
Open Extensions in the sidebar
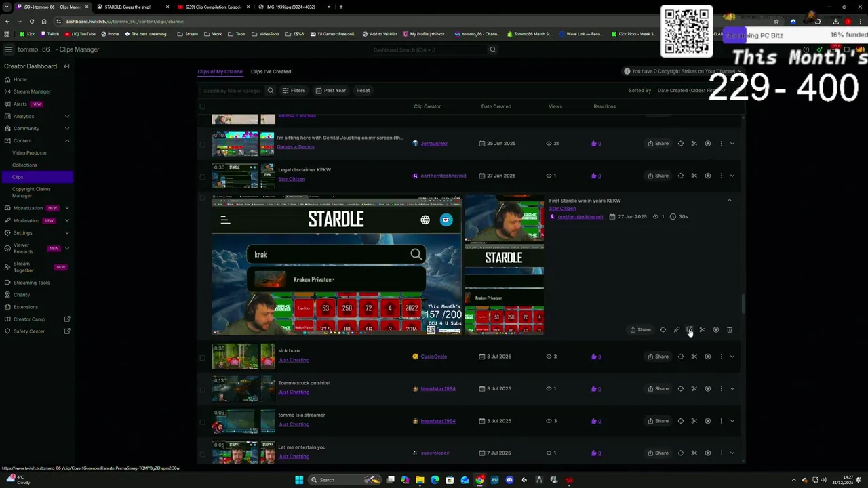click(26, 307)
